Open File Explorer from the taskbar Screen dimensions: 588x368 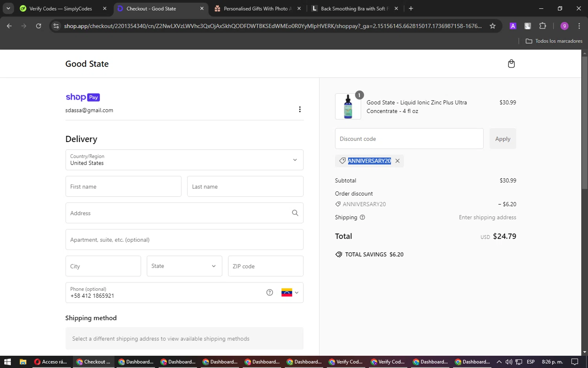23,362
